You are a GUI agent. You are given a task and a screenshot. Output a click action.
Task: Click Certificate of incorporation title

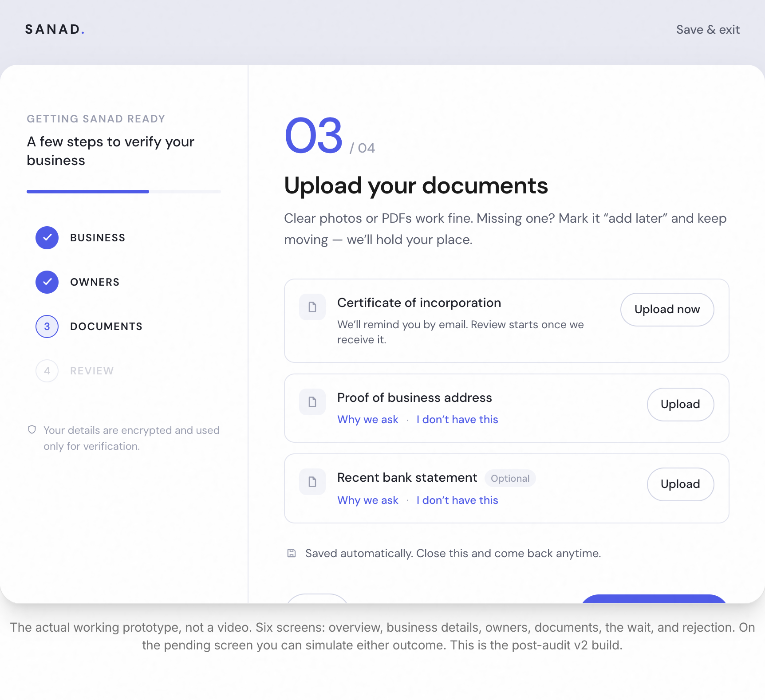click(419, 303)
